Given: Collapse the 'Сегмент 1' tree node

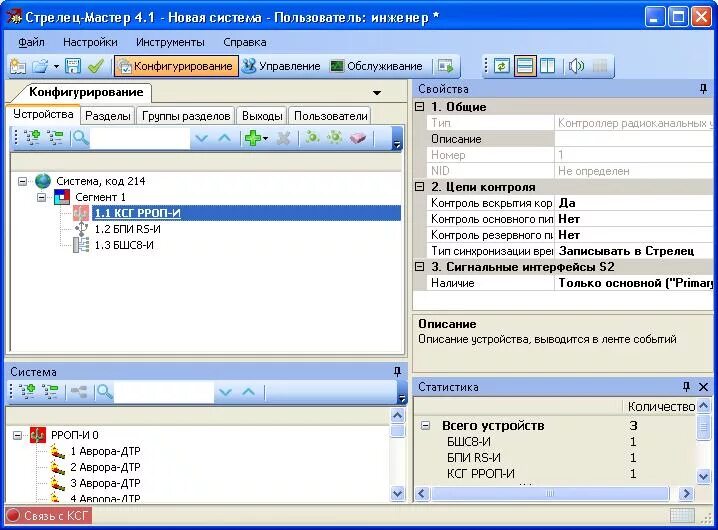Looking at the screenshot, I should coord(42,197).
